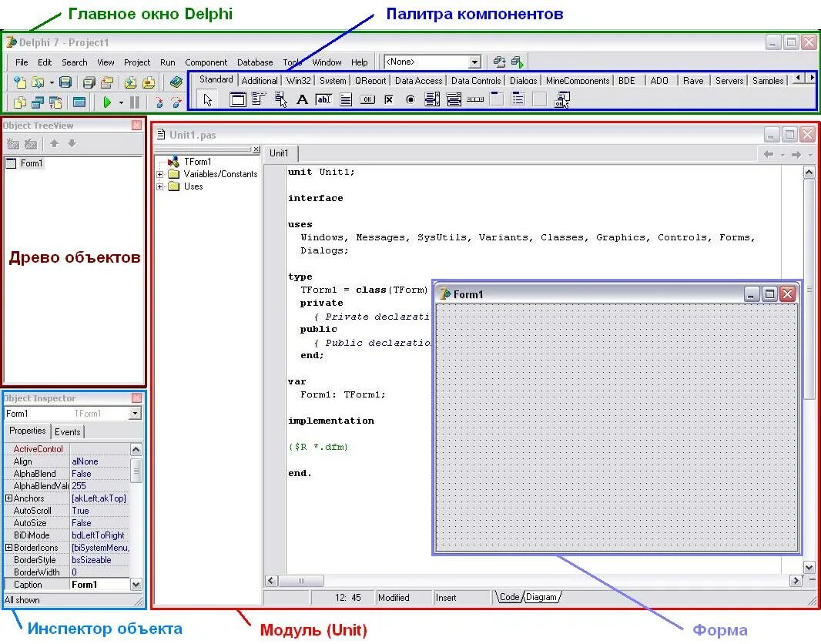Expand the Anchors property

point(8,498)
